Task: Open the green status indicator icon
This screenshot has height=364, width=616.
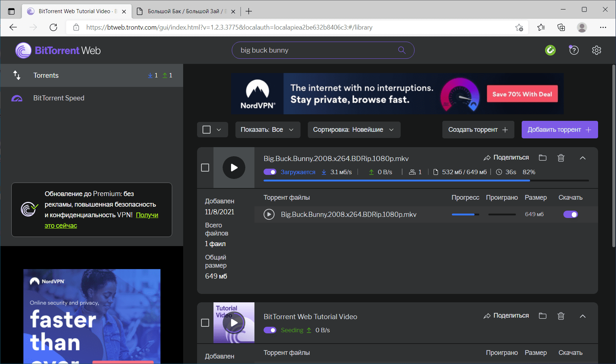Action: [x=550, y=50]
